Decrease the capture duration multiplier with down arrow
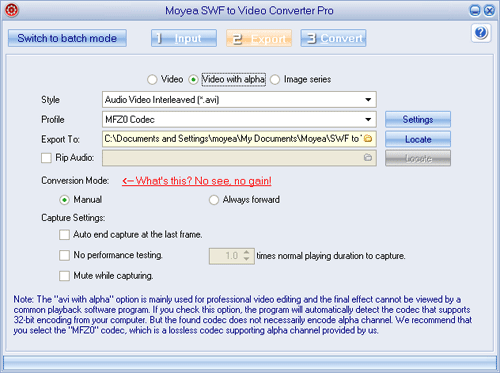Screen dimensions: 500x373 (x=246, y=260)
